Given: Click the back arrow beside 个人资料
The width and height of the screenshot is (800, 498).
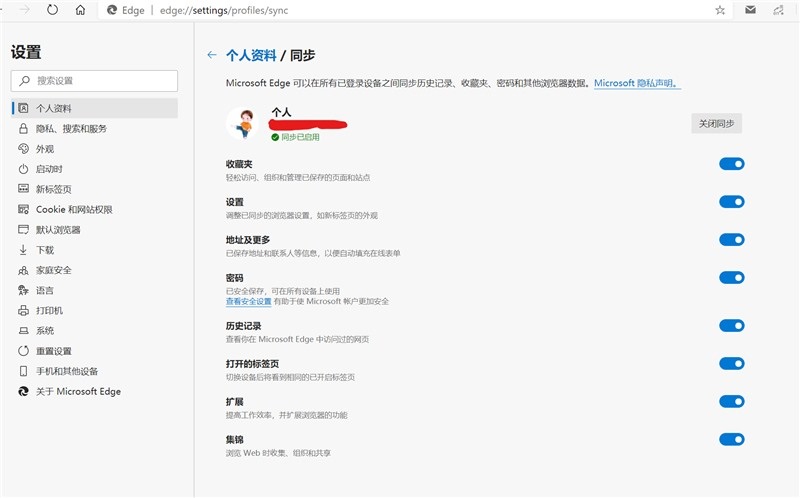Looking at the screenshot, I should tap(212, 55).
